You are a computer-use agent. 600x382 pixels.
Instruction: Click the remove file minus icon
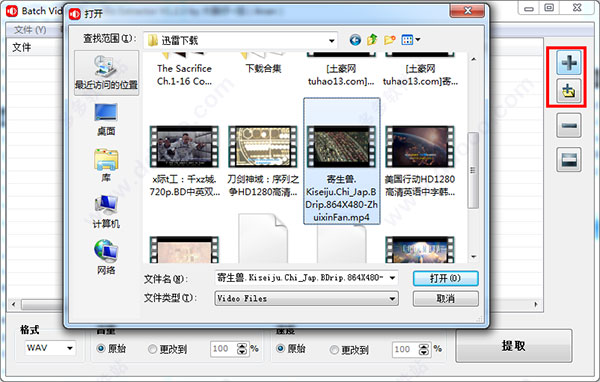tap(569, 125)
